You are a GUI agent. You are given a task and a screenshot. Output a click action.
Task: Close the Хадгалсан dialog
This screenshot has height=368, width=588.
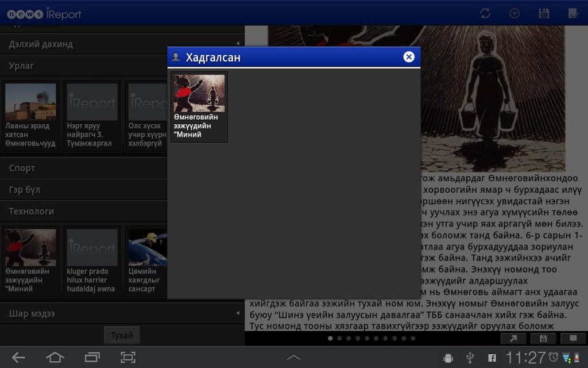[409, 57]
